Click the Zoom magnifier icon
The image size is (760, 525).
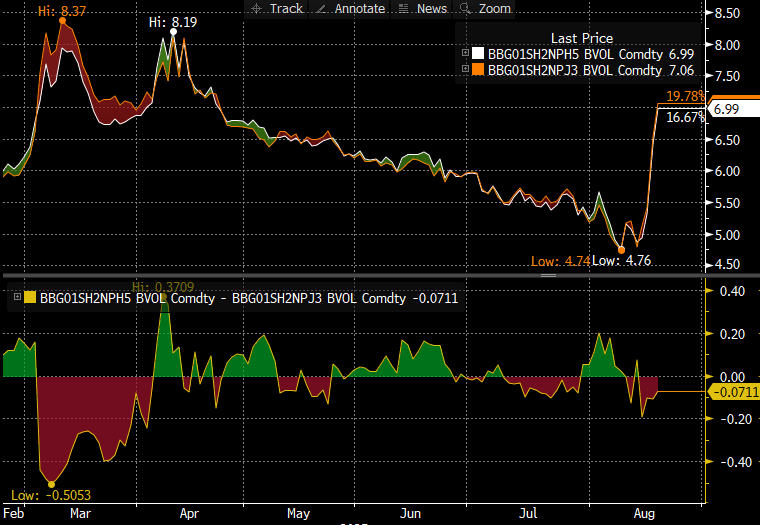point(465,9)
